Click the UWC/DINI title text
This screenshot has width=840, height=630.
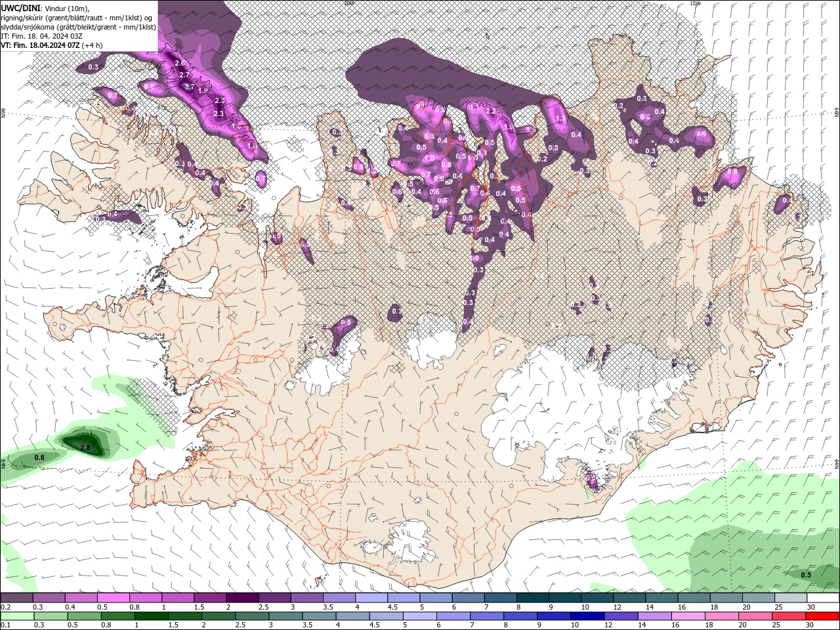pyautogui.click(x=21, y=7)
